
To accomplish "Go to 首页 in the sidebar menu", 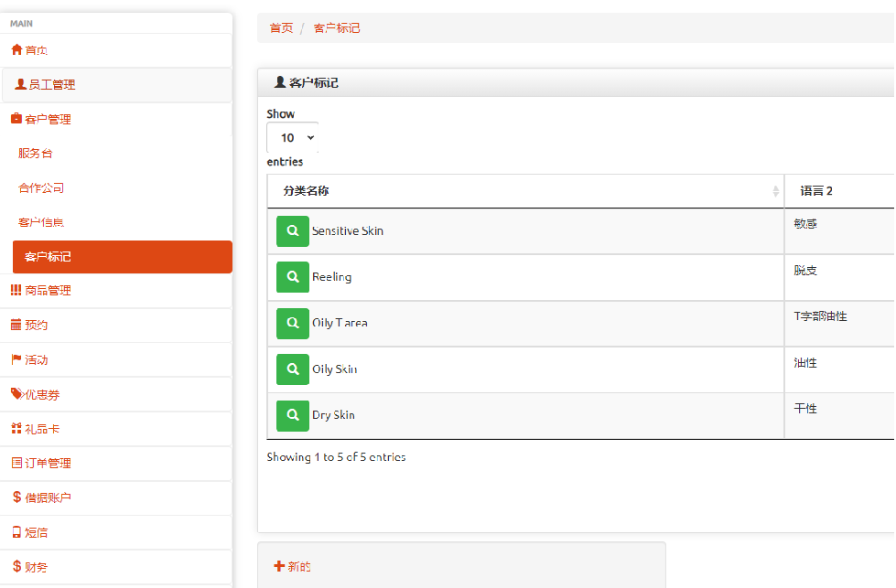I will [116, 50].
